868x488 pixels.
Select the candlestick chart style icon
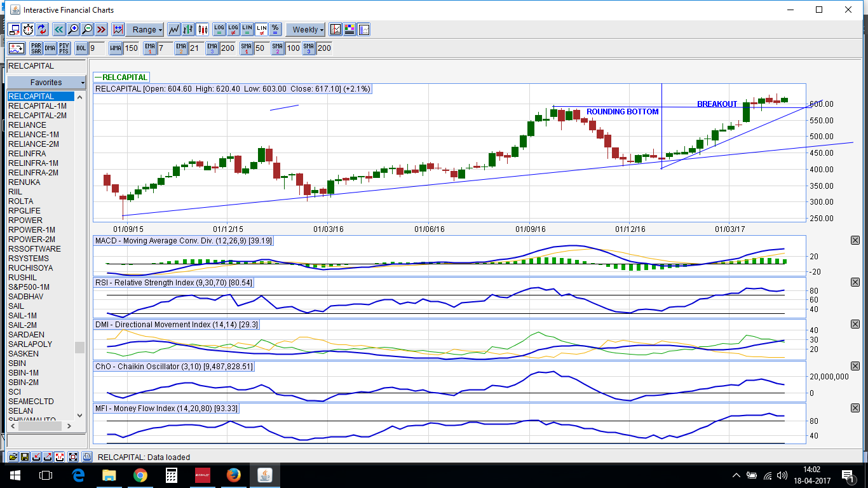(203, 29)
